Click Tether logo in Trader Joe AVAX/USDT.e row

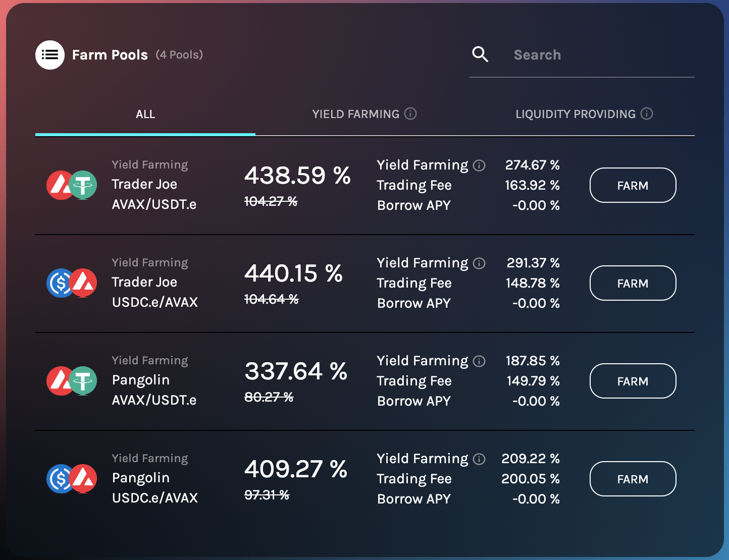[83, 185]
